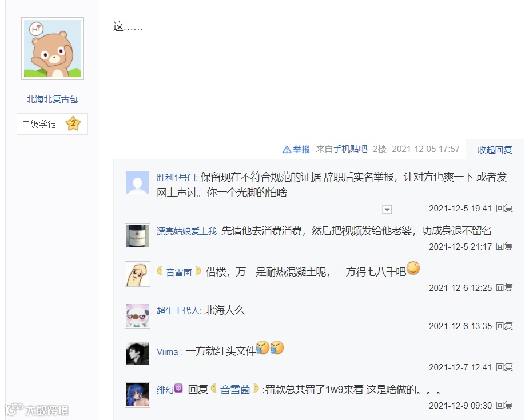Click Viima- black-and-white portrait avatar
Screen dimensions: 525x420
point(137,353)
